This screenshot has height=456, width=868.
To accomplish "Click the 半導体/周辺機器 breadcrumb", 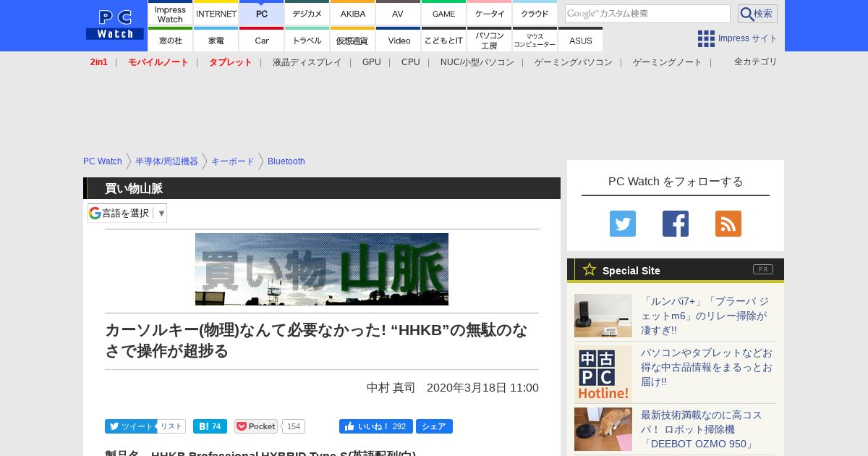I will (166, 161).
